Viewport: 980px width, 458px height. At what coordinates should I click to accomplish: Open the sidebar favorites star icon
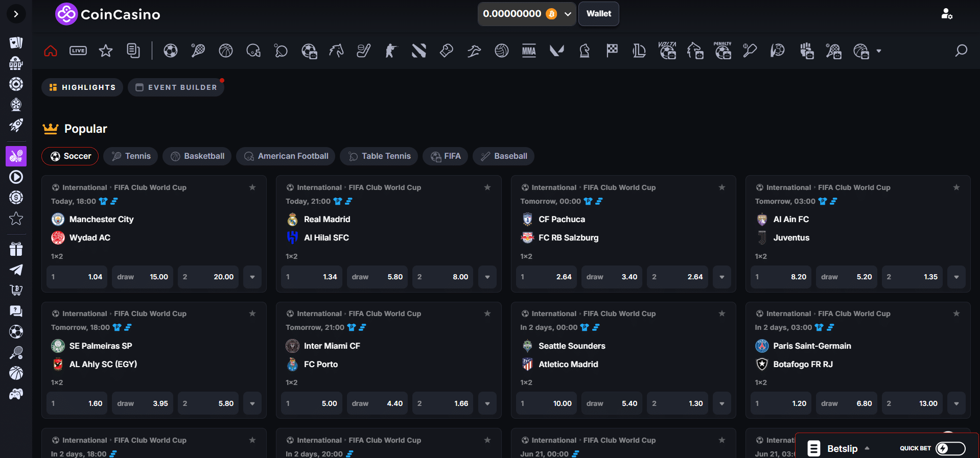pyautogui.click(x=16, y=219)
